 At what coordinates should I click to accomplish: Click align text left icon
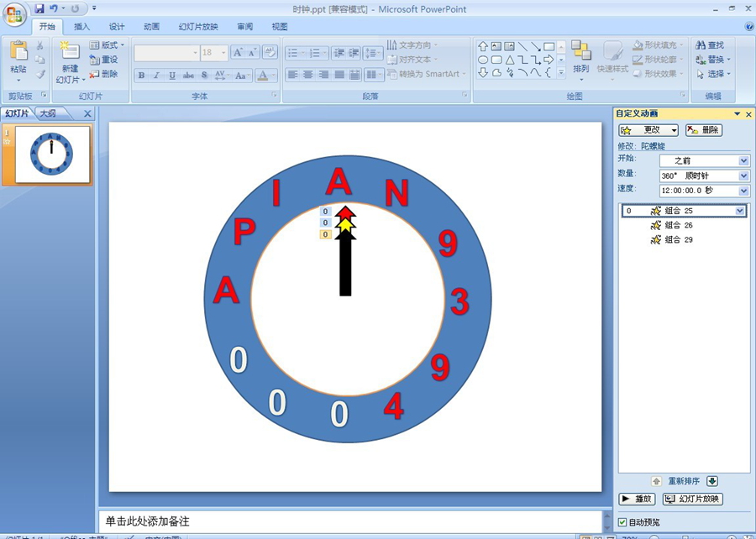292,75
